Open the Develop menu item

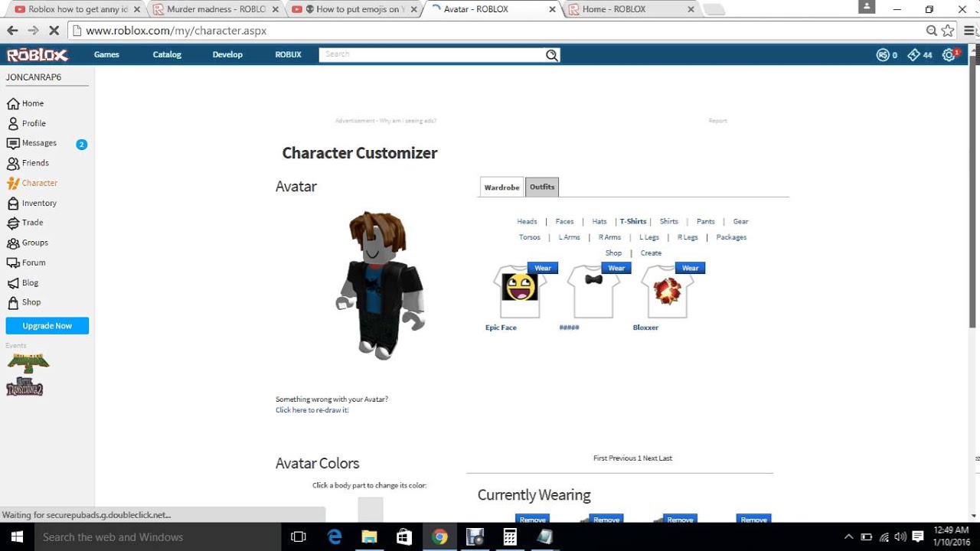tap(227, 54)
